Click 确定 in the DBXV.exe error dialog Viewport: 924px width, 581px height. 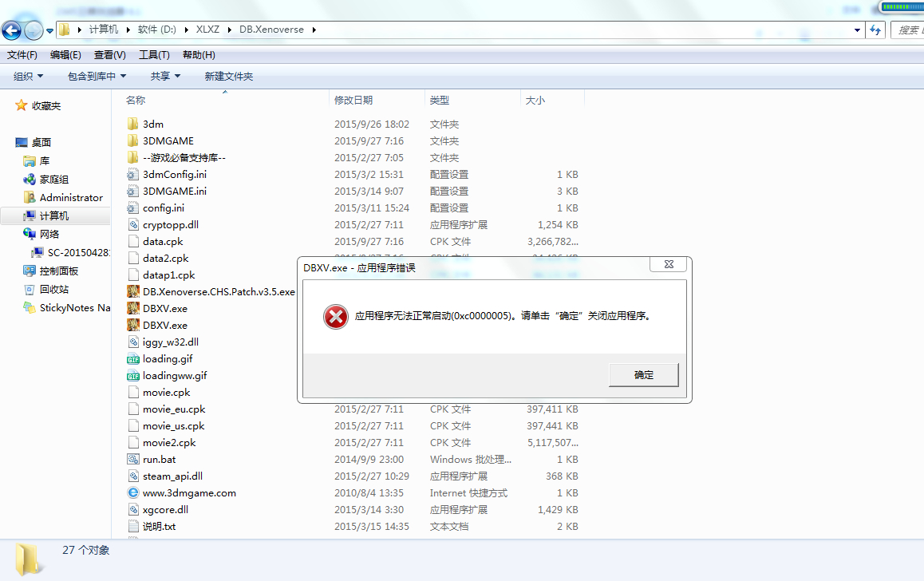643,375
